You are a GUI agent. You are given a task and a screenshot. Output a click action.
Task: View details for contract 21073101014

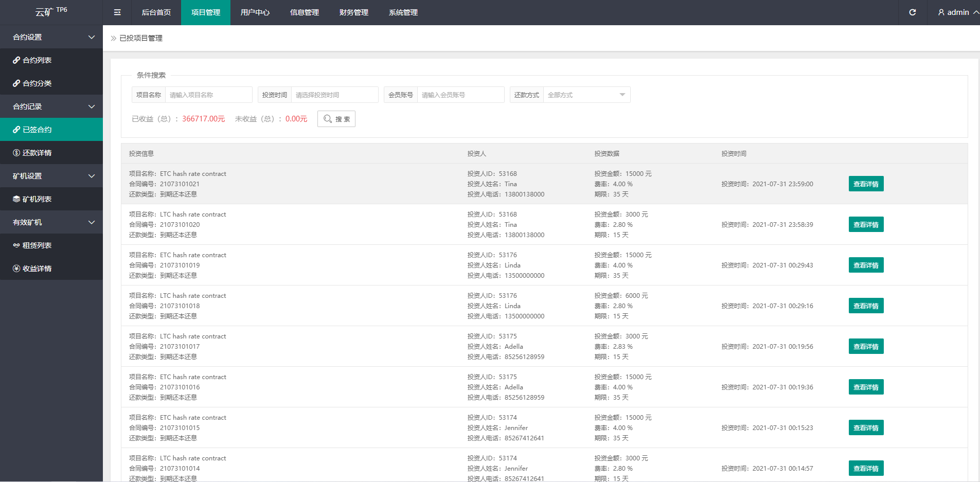pos(866,468)
